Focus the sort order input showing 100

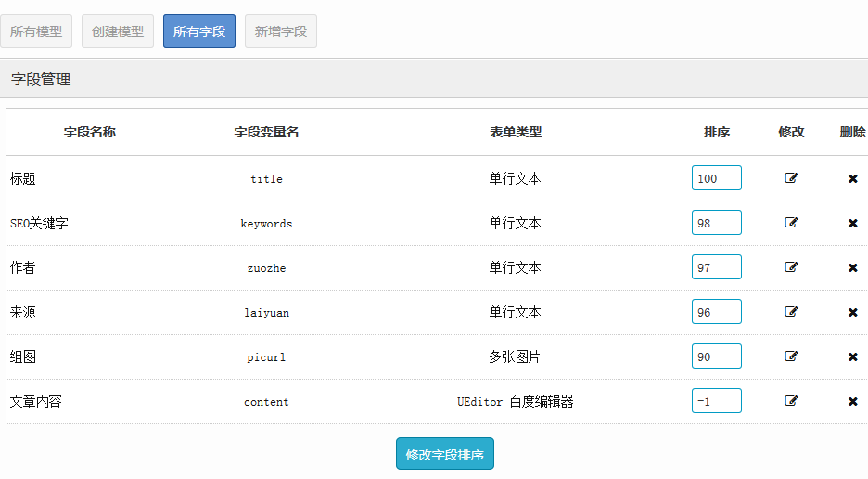(716, 178)
